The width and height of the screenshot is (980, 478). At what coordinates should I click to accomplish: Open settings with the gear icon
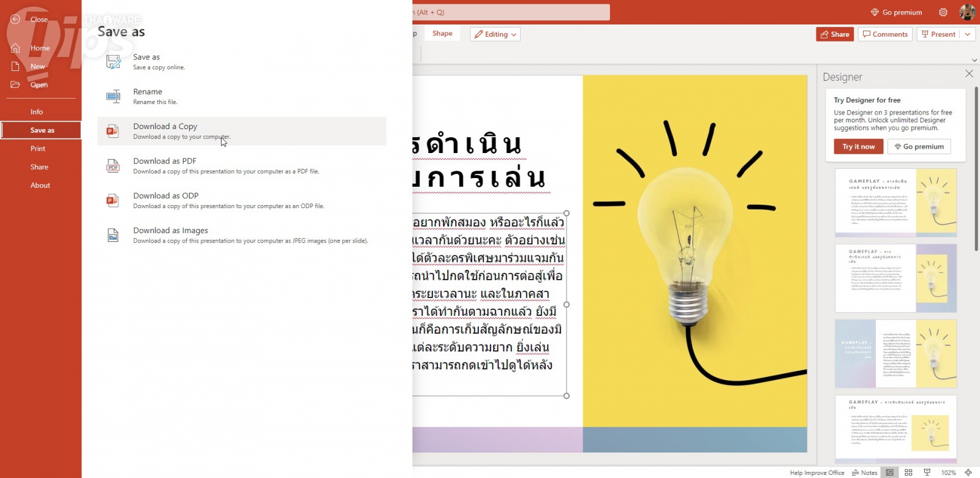tap(943, 12)
